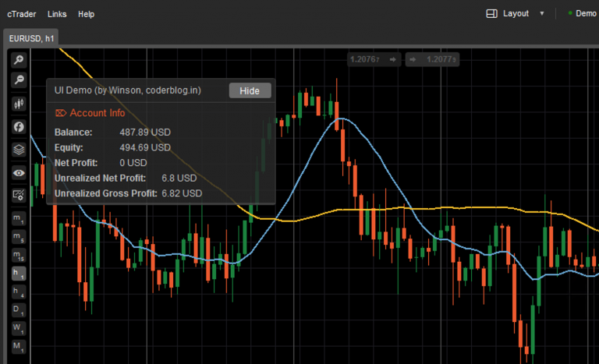The height and width of the screenshot is (364, 599).
Task: Select the D1 daily timeframe
Action: tap(18, 309)
